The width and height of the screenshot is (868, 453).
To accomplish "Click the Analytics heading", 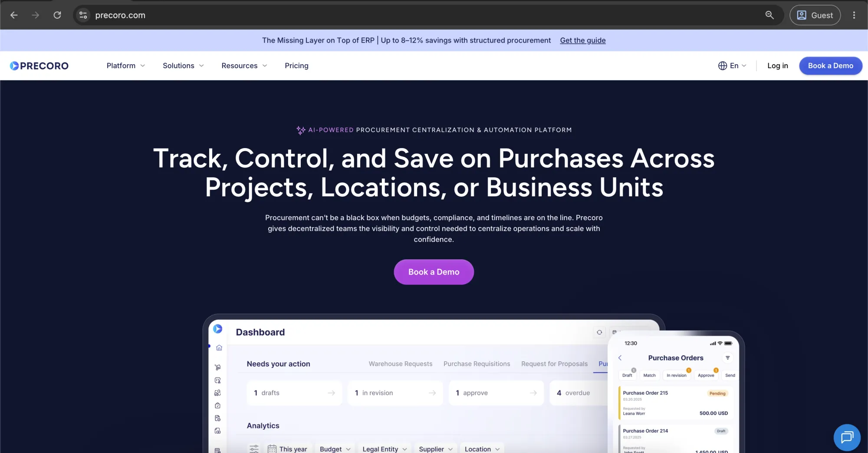I will (x=263, y=426).
